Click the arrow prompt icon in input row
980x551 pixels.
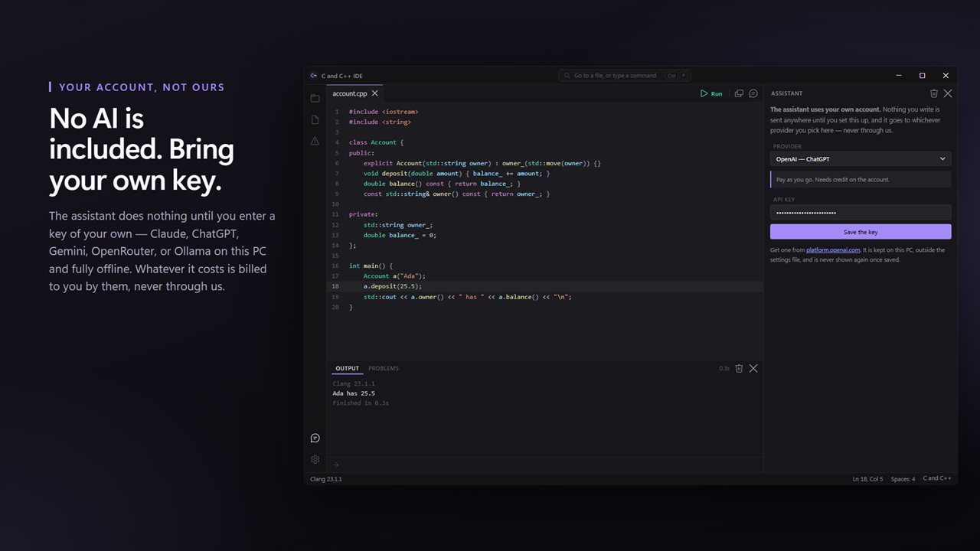point(335,465)
